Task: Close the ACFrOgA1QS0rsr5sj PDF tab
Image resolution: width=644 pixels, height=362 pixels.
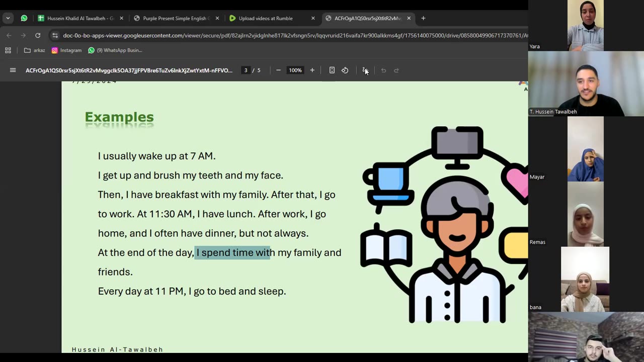Action: tap(409, 18)
